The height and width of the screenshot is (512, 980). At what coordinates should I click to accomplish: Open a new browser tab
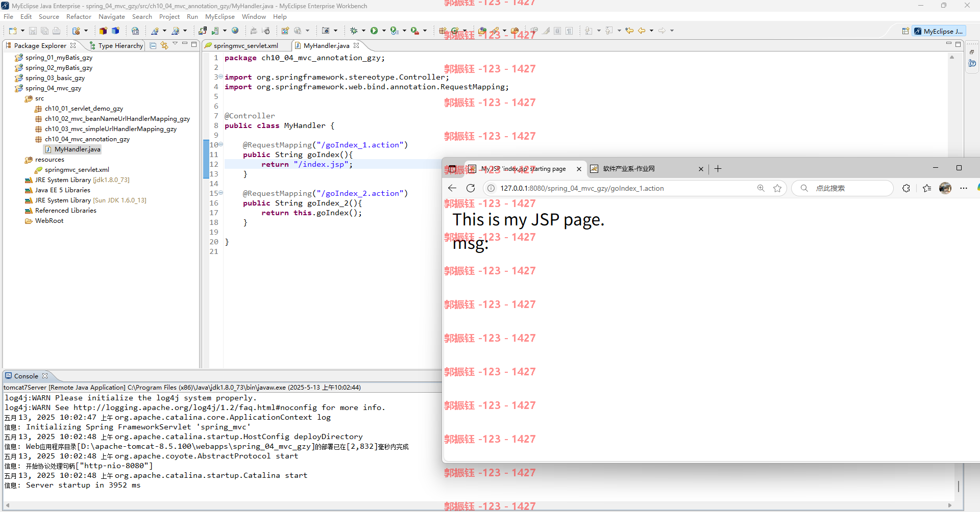pyautogui.click(x=718, y=169)
